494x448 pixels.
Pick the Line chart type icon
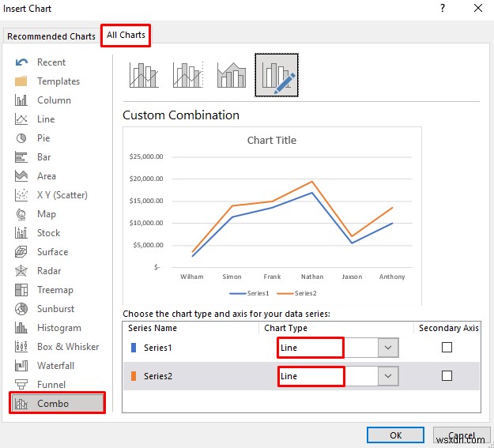21,119
